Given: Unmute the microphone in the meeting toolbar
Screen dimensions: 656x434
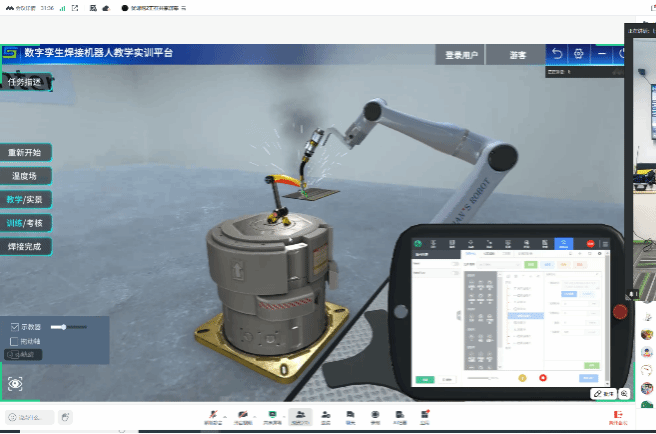Looking at the screenshot, I should [211, 415].
